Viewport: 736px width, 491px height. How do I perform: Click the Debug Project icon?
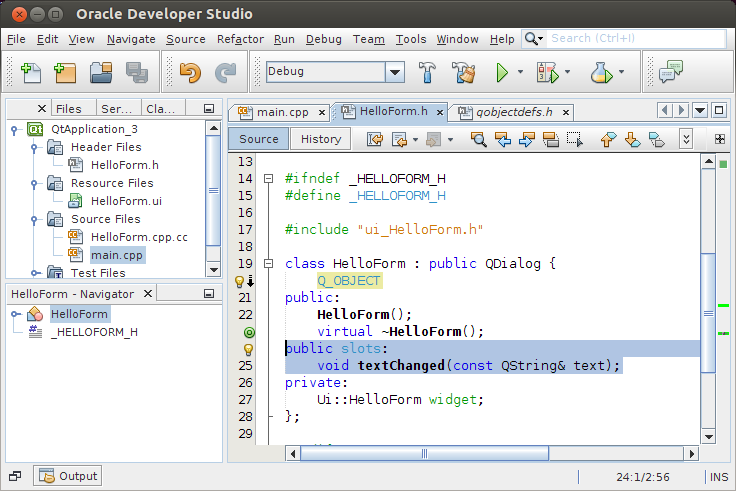click(547, 72)
